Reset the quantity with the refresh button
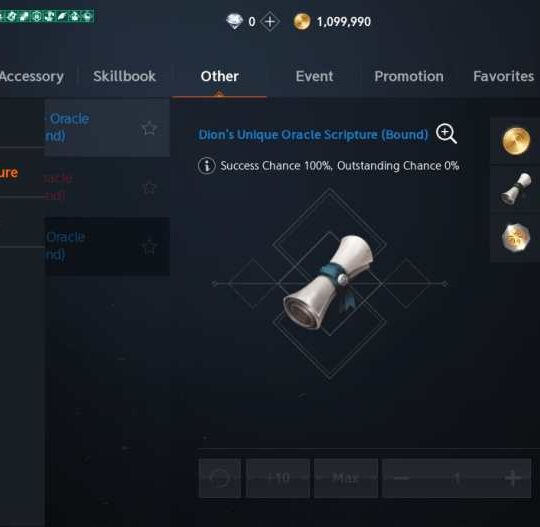Image resolution: width=540 pixels, height=527 pixels. click(x=220, y=478)
